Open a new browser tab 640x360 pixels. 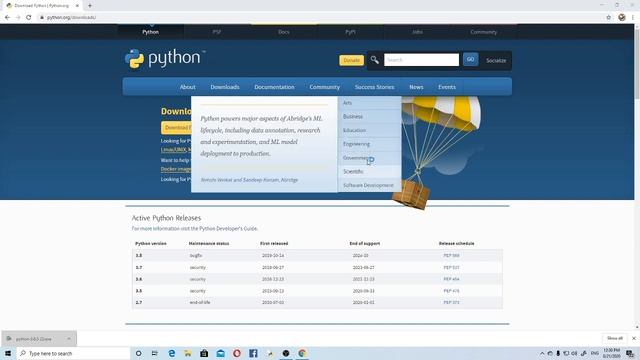coord(90,6)
